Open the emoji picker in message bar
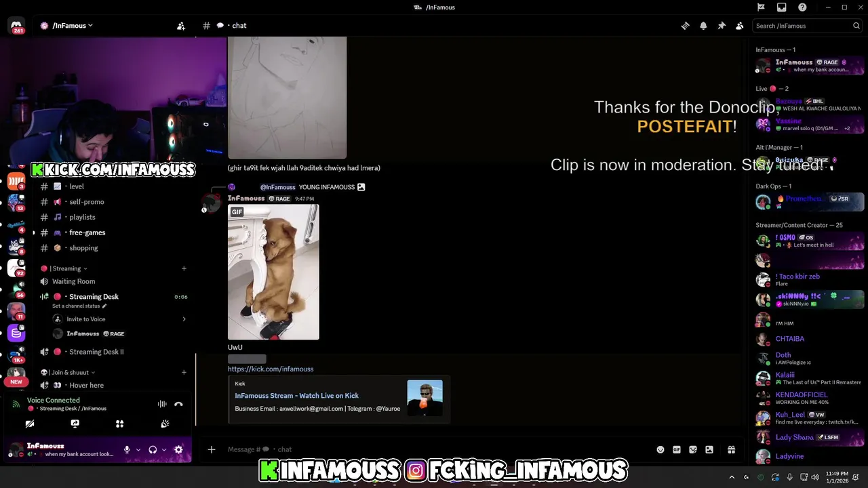This screenshot has width=868, height=488. tap(660, 449)
